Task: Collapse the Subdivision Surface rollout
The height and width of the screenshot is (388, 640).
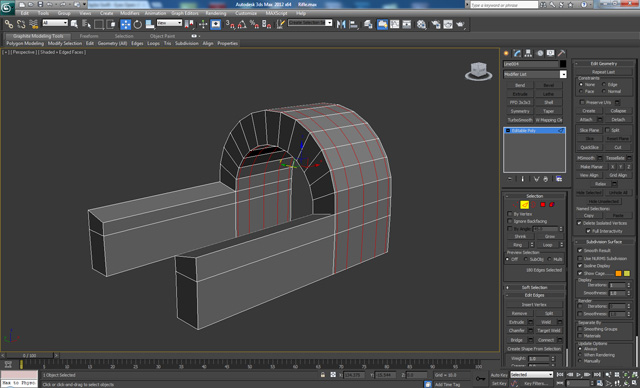Action: coord(604,242)
